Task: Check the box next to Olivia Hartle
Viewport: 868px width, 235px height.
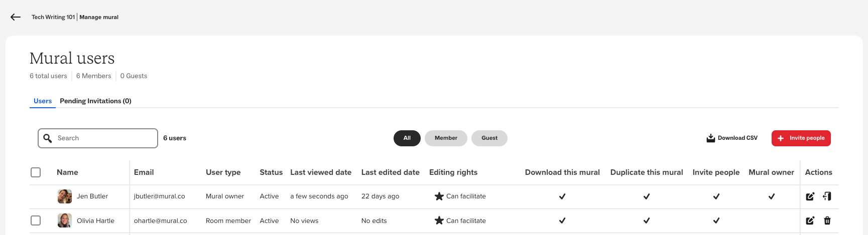Action: [36, 220]
